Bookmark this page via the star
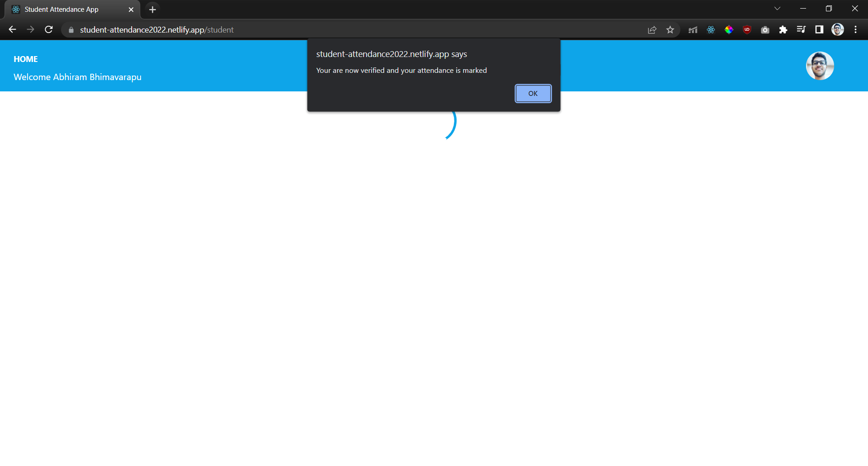Viewport: 868px width, 466px height. (x=670, y=29)
